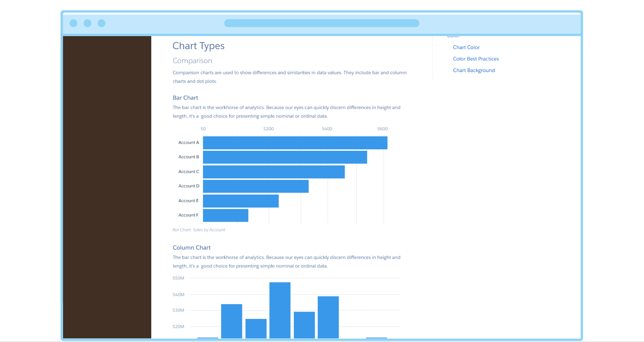This screenshot has width=644, height=342.
Task: Open the Chart Color link
Action: point(466,47)
